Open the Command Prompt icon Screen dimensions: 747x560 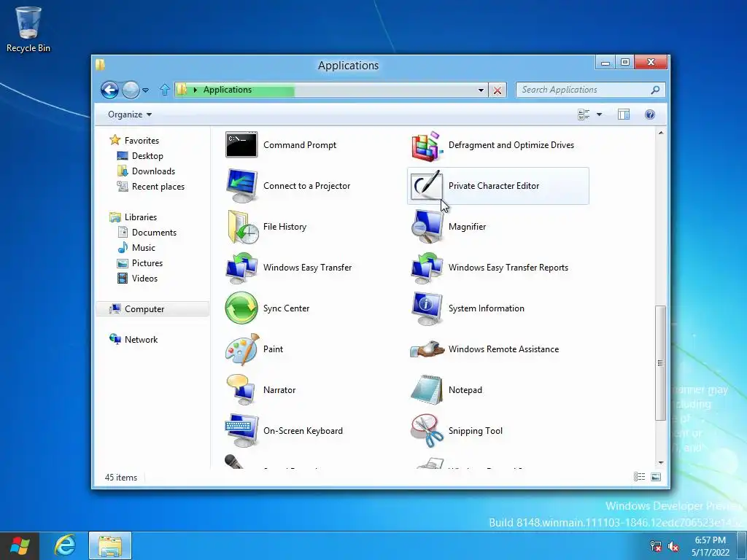click(241, 145)
